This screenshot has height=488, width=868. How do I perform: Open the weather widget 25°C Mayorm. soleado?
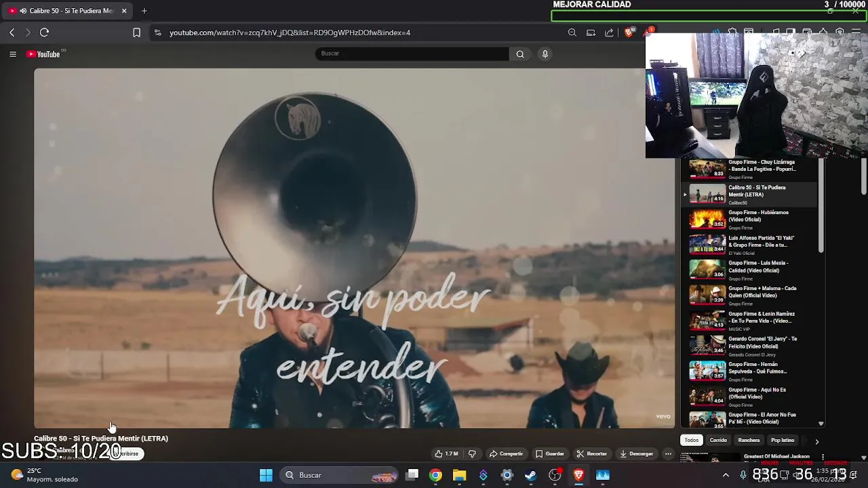tap(45, 475)
